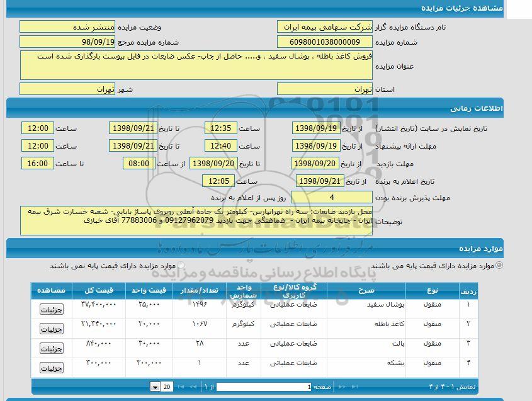
Task: Click the موارد مزایده section header
Action: click(x=255, y=249)
